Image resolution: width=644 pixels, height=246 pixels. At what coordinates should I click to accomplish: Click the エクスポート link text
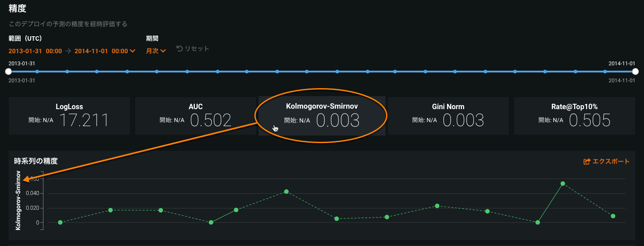(611, 161)
